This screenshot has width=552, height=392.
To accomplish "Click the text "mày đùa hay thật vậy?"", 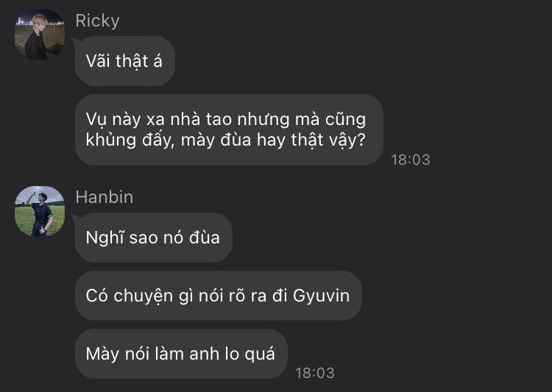I will pyautogui.click(x=273, y=140).
